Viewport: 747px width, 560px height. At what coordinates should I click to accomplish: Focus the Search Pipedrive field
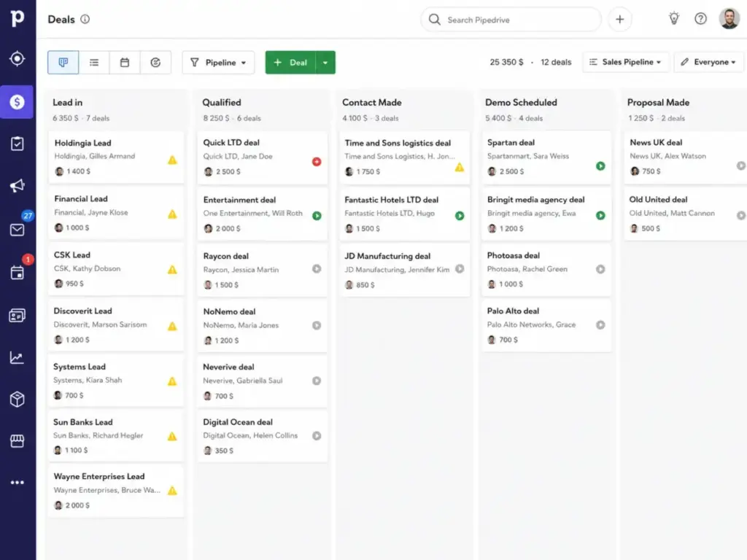coord(511,20)
